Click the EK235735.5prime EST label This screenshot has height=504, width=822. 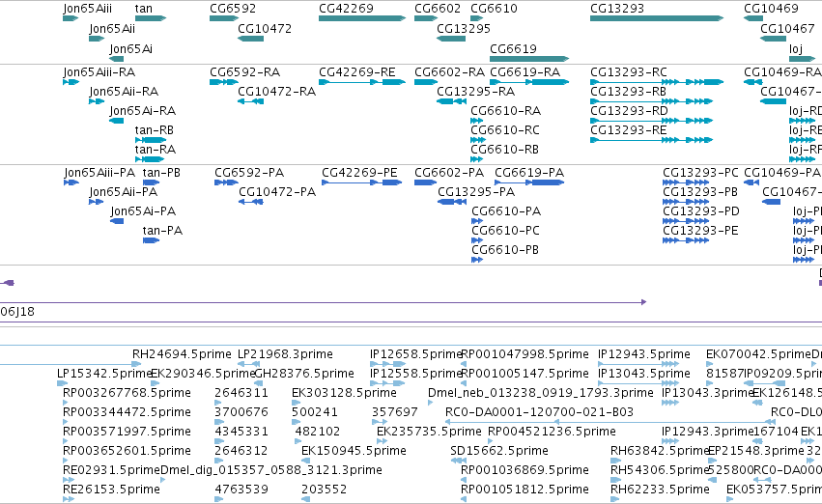[429, 432]
